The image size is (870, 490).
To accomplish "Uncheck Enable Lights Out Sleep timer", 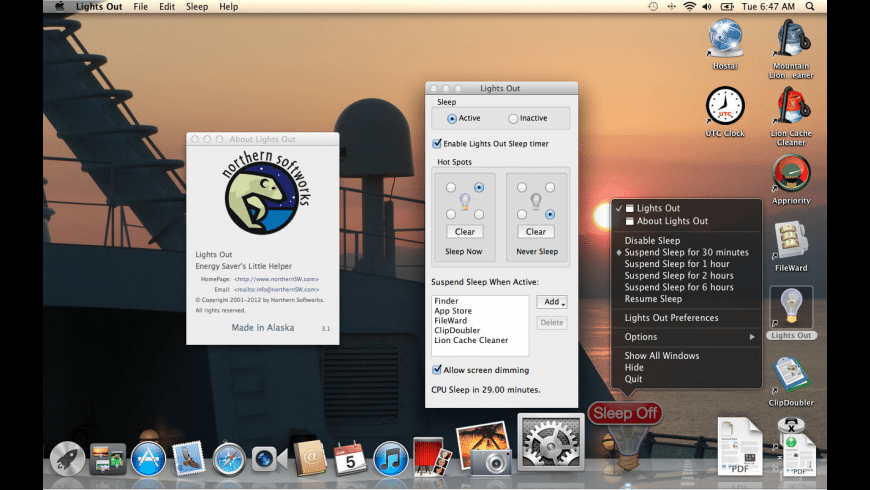I will pos(436,144).
